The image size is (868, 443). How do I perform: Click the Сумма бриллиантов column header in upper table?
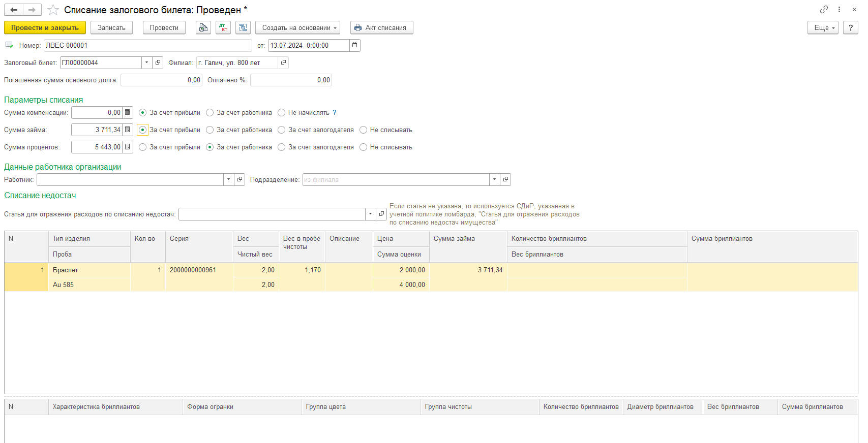tap(772, 246)
